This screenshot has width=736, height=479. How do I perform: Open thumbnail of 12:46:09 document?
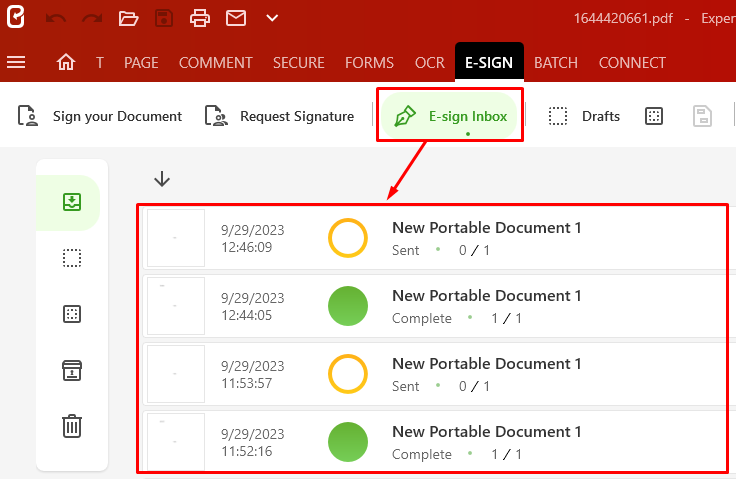176,238
